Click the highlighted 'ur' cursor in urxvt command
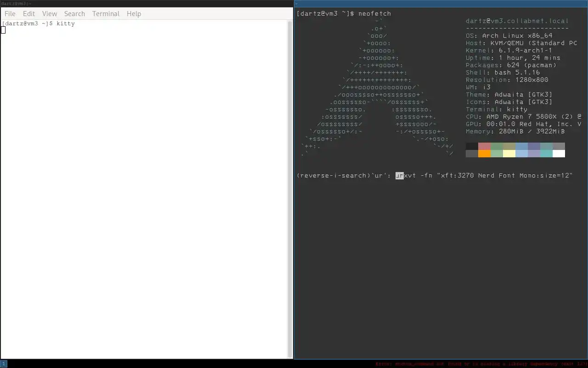The height and width of the screenshot is (368, 588). [400, 176]
